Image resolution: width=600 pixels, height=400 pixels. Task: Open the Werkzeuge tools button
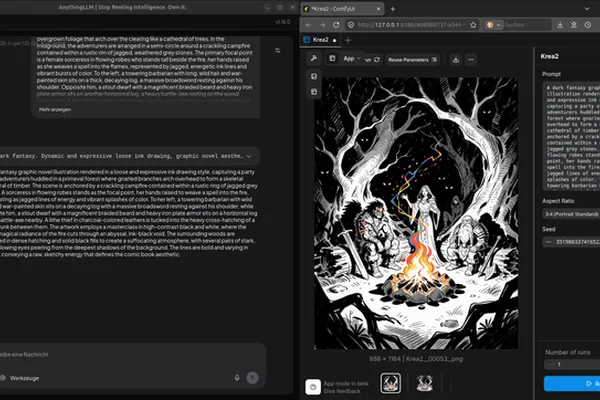coord(20,378)
